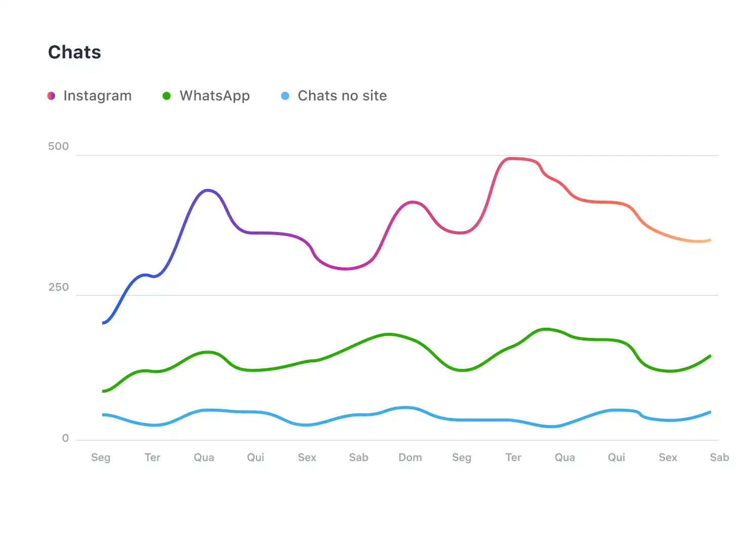
Task: Click the Chats chart title
Action: pyautogui.click(x=74, y=52)
